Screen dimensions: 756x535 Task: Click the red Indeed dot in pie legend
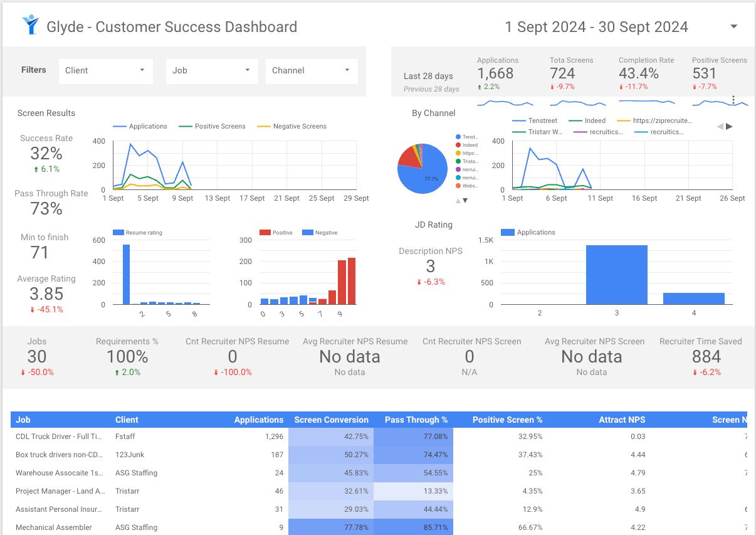(458, 145)
